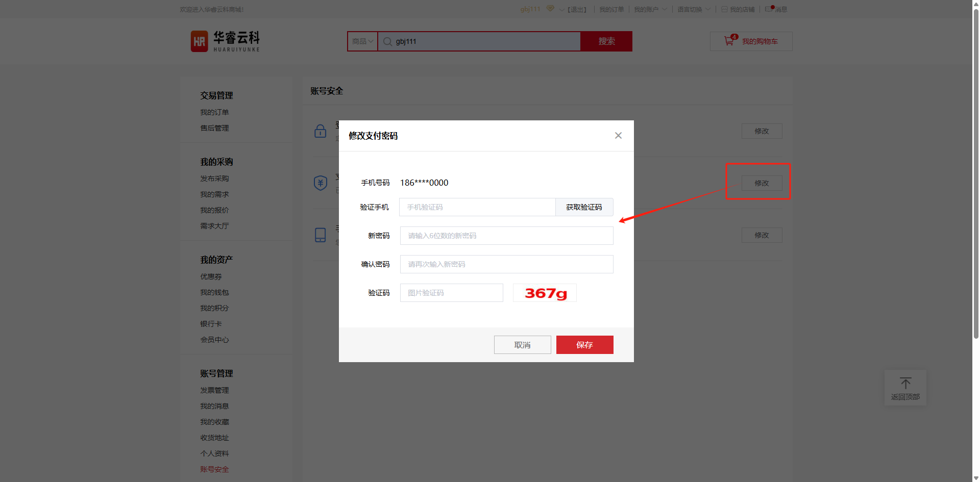980x482 pixels.
Task: Expand the 商品 search category dropdown
Action: click(x=362, y=41)
